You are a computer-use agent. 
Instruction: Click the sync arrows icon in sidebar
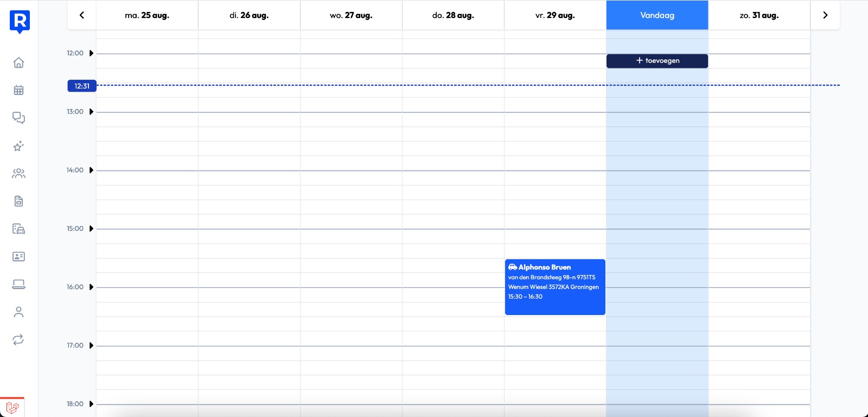pos(18,340)
